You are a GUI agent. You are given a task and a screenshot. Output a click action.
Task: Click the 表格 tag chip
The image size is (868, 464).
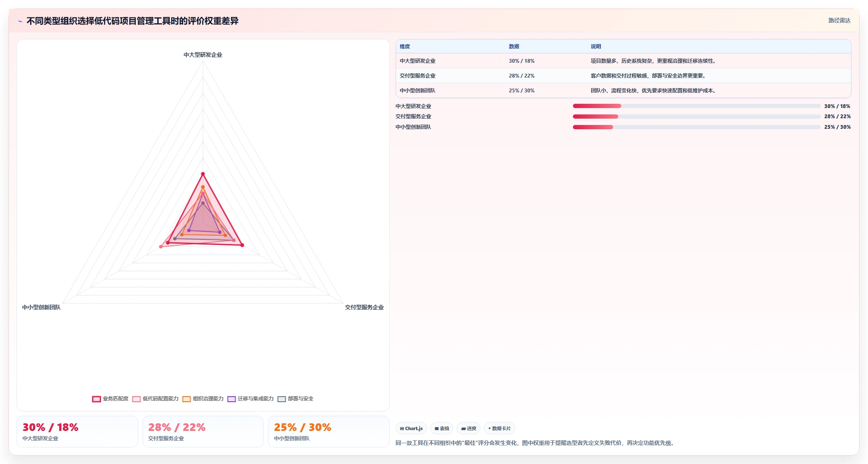tap(442, 428)
